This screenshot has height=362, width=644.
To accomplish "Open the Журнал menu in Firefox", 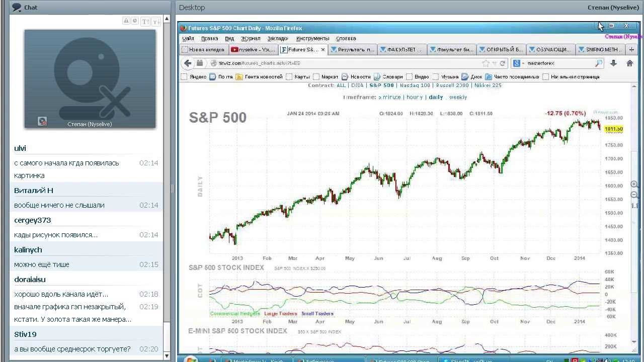I will (x=251, y=38).
